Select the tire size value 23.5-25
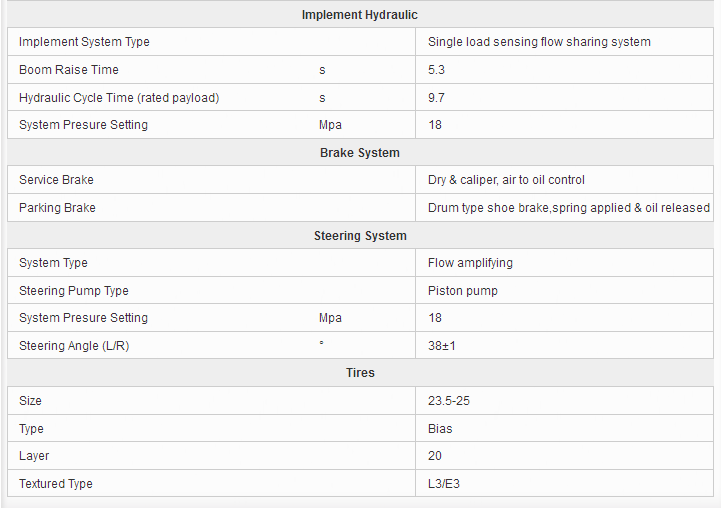Screen dimensions: 721x508 (x=449, y=401)
